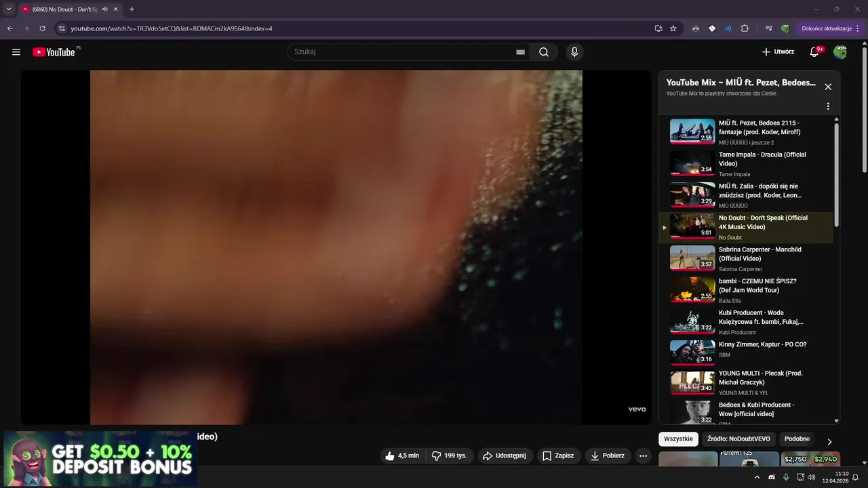Screen dimensions: 868x488
Task: Play Kubi Producent - Woda Księżycowa item
Action: click(746, 322)
